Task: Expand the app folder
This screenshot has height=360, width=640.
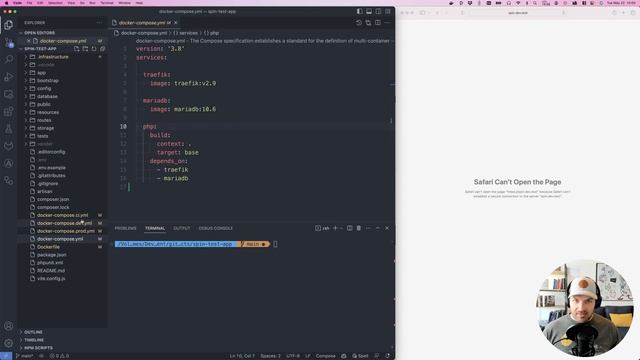Action: 41,73
